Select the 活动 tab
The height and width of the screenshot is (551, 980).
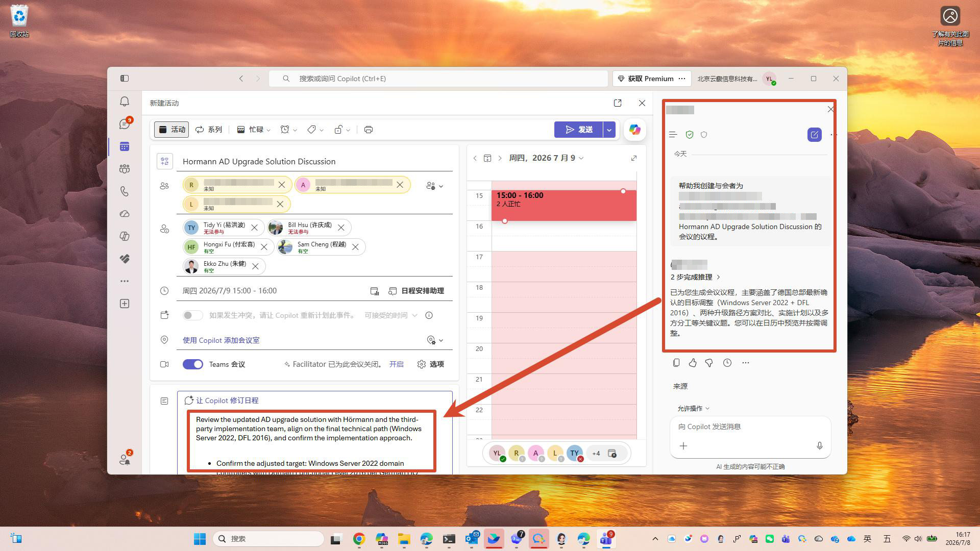click(171, 130)
